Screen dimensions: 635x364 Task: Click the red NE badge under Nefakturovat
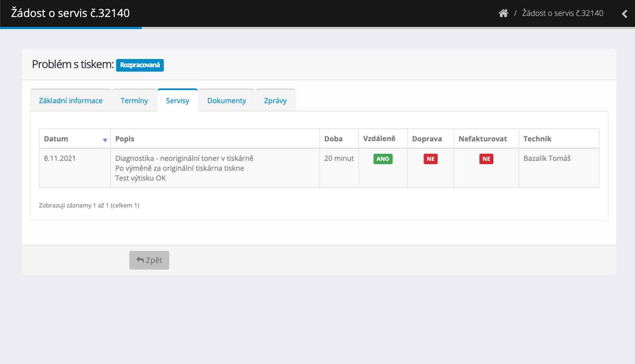tap(486, 159)
